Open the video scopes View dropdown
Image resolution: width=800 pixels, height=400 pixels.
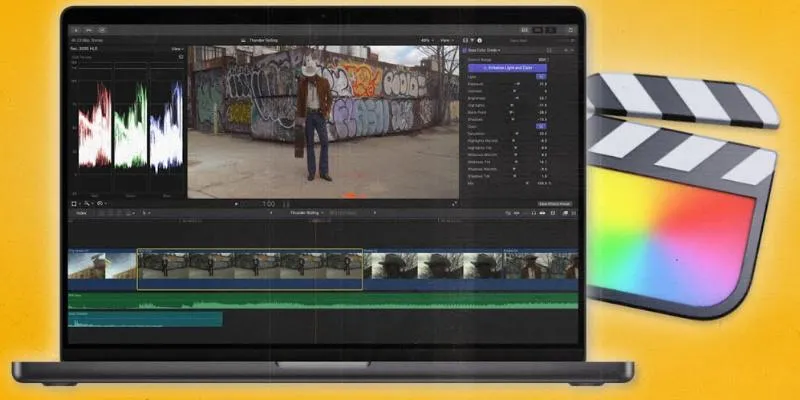tap(178, 49)
